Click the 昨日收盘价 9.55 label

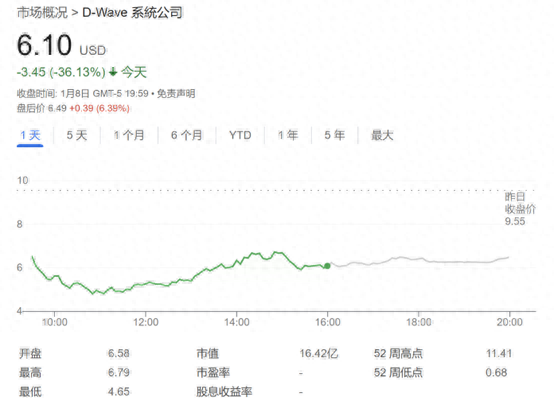[x=520, y=209]
